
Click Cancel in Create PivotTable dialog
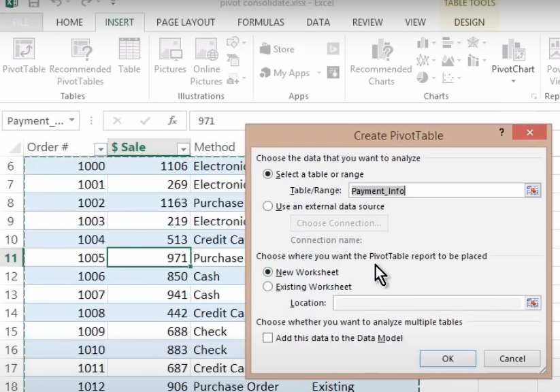tap(512, 359)
